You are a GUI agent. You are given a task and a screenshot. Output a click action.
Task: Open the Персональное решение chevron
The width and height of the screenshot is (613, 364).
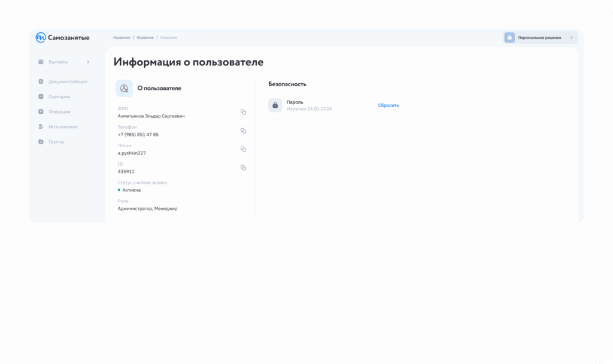(571, 38)
